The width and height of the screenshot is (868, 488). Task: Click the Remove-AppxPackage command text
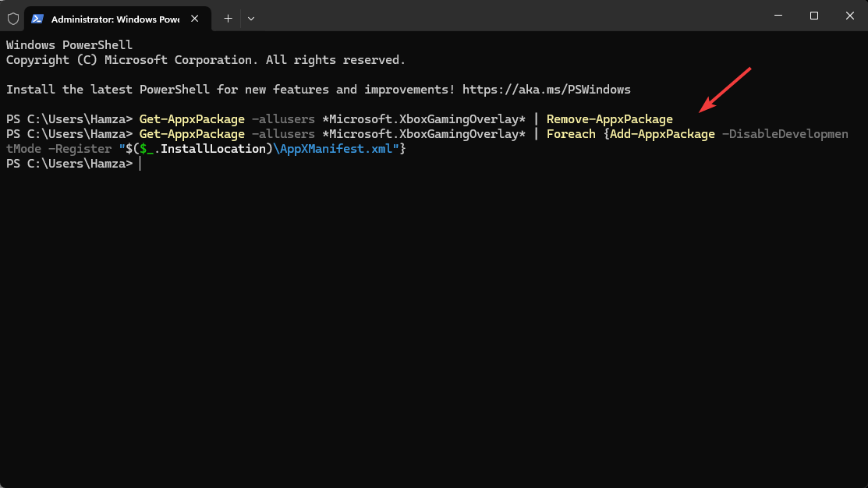pyautogui.click(x=609, y=119)
